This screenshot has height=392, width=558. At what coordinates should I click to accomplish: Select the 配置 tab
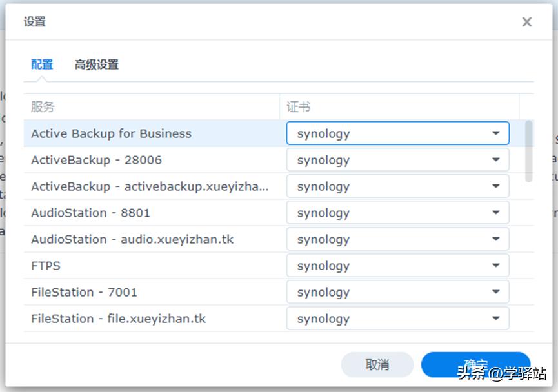click(x=41, y=64)
